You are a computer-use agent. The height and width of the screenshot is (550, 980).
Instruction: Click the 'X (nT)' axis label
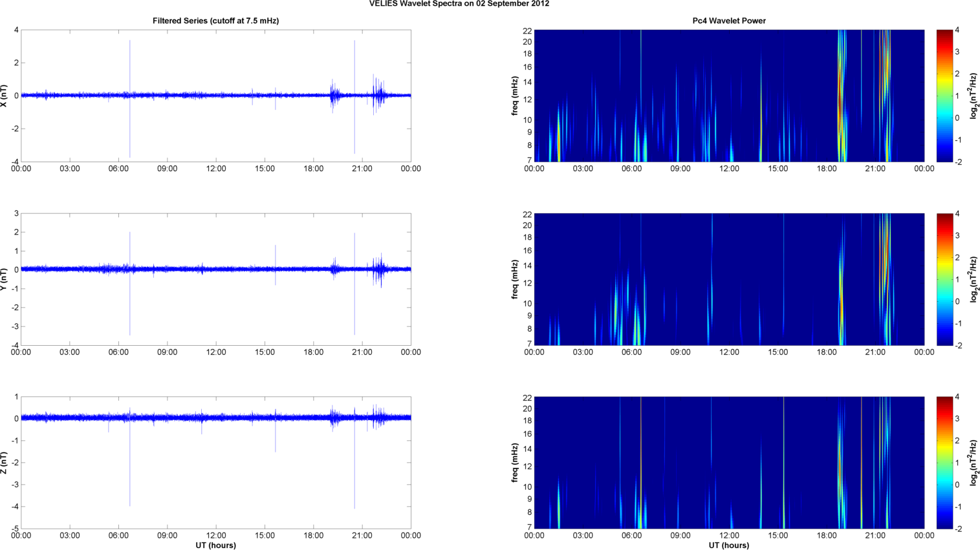pos(5,96)
